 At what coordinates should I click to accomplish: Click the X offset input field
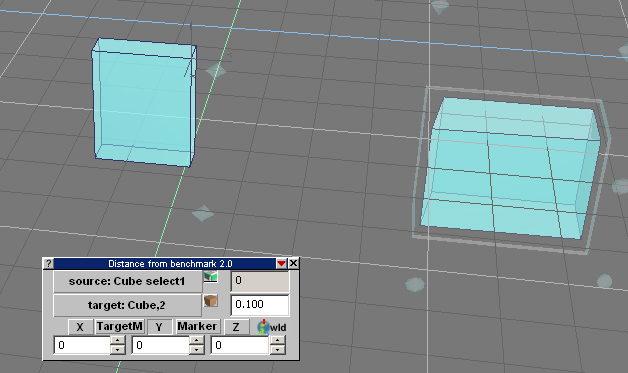click(x=82, y=345)
